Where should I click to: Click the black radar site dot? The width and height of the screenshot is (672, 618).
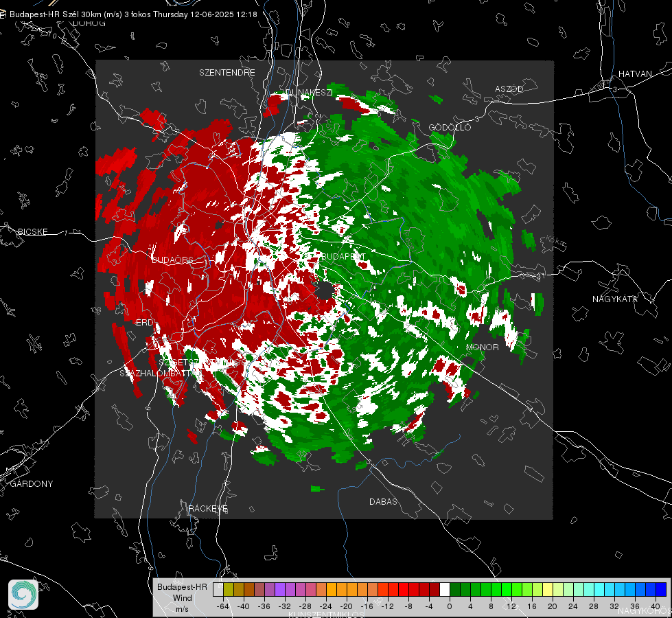(325, 290)
